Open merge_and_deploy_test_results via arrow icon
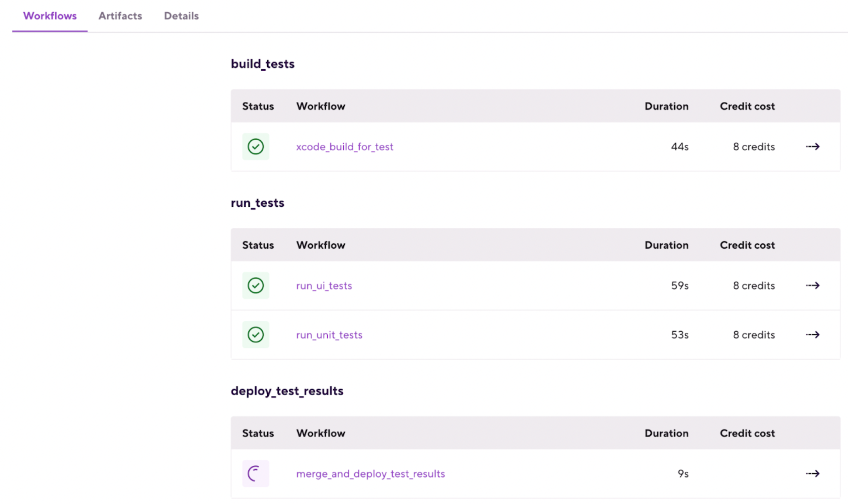 [813, 473]
